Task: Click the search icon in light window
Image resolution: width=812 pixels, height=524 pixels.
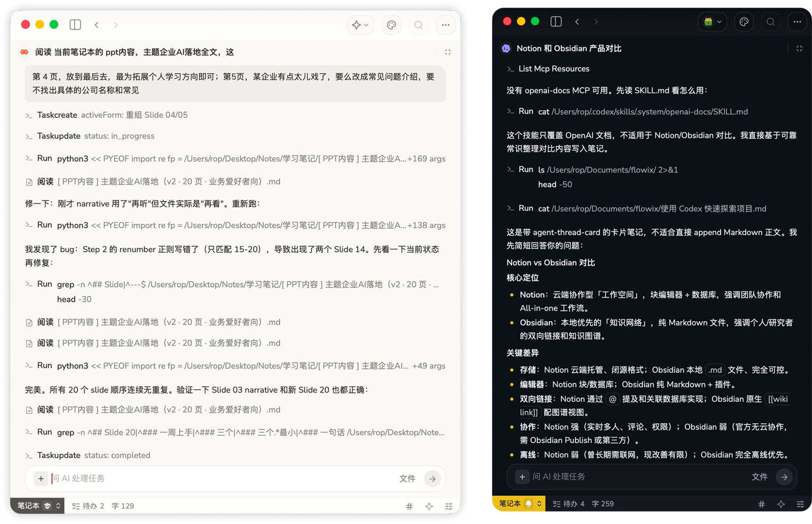Action: click(419, 25)
